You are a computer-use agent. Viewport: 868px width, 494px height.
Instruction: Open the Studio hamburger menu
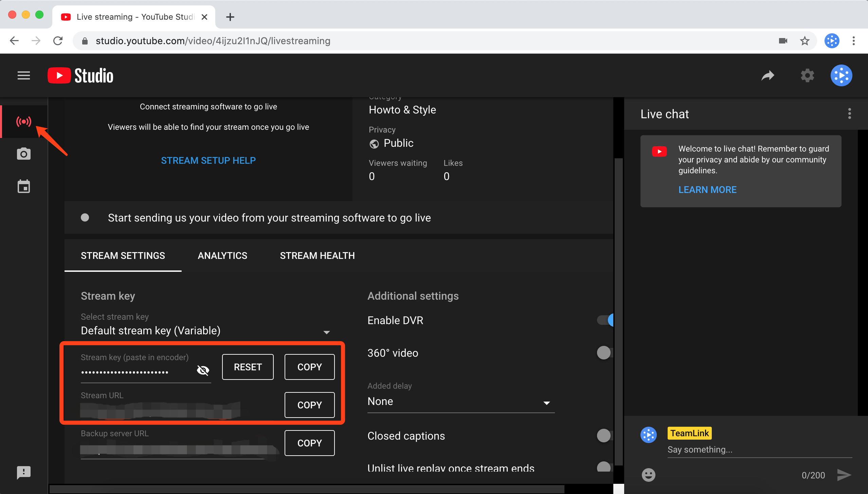click(24, 75)
